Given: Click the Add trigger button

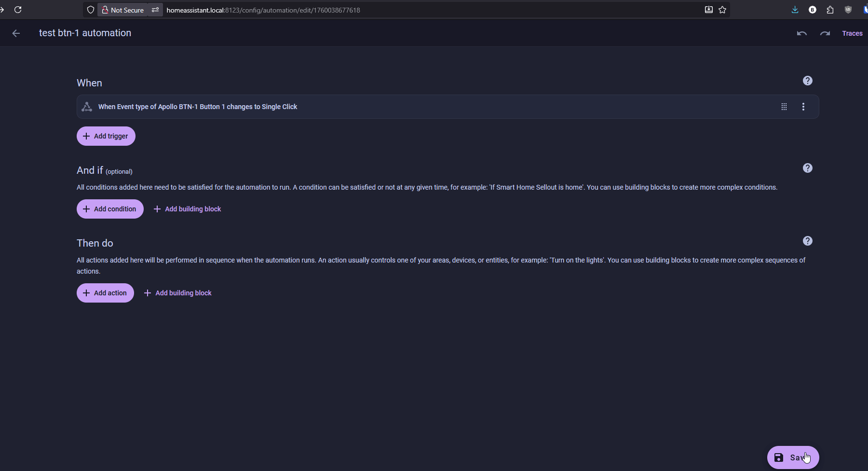Looking at the screenshot, I should pyautogui.click(x=106, y=136).
